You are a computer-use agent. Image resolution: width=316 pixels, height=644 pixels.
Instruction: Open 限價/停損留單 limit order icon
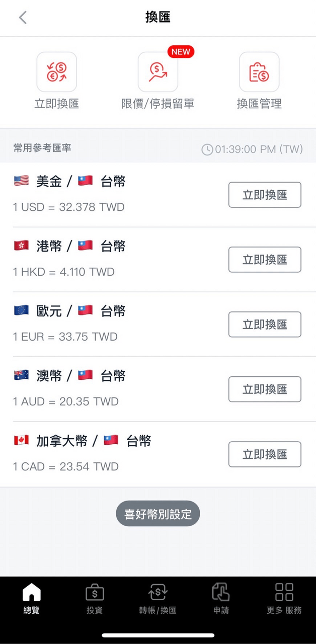[158, 72]
